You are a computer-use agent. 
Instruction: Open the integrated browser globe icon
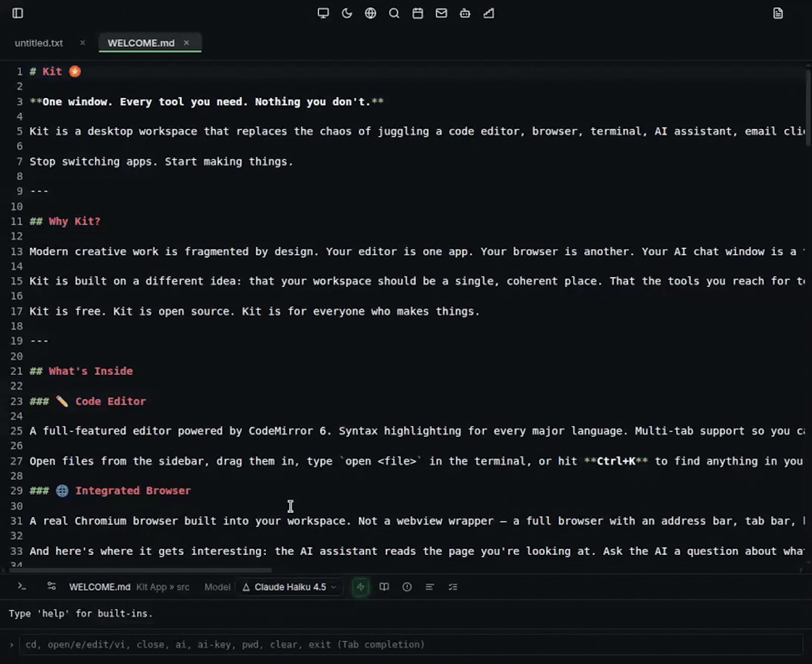(370, 13)
